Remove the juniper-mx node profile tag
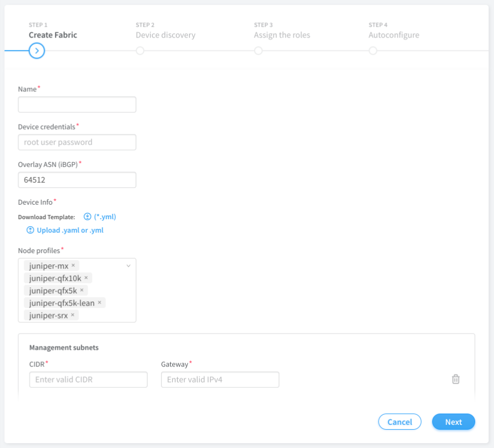 [73, 265]
